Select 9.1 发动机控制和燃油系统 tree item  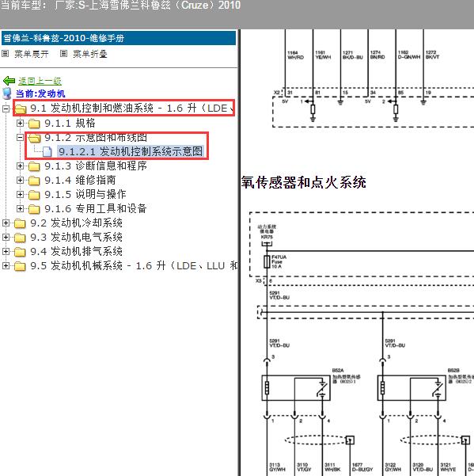[x=132, y=108]
